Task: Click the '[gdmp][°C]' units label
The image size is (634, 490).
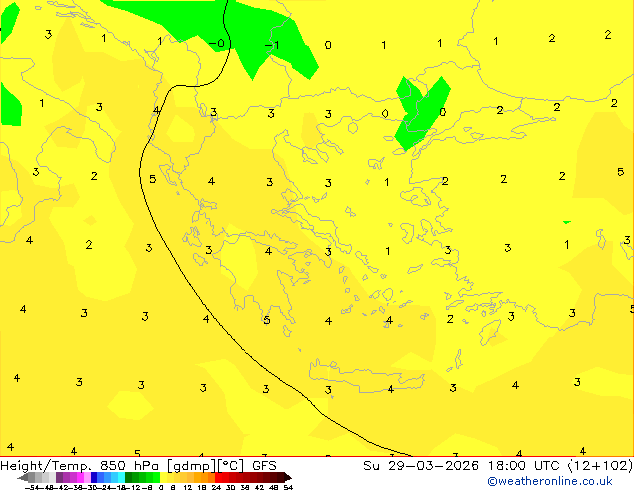Action: [x=205, y=466]
